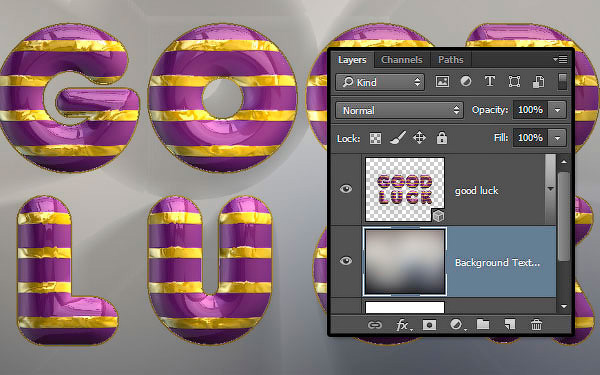Click the Fill 100% value field
The width and height of the screenshot is (600, 375).
pos(530,138)
